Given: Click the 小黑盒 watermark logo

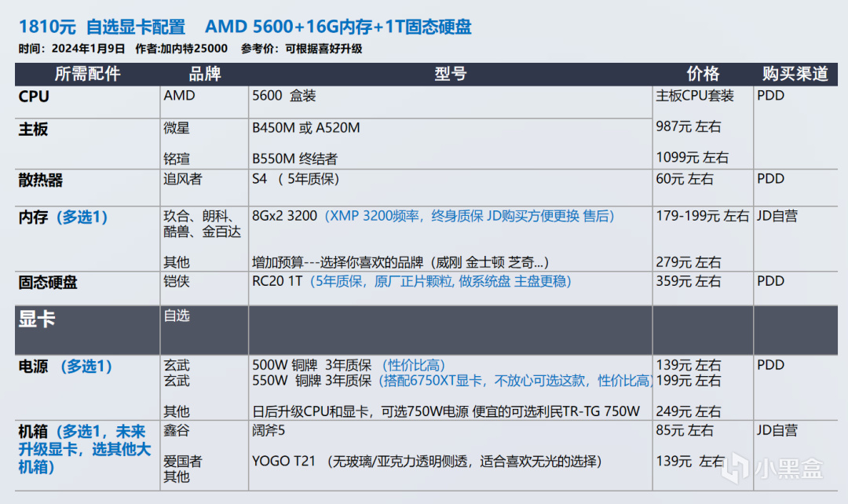Looking at the screenshot, I should (773, 469).
